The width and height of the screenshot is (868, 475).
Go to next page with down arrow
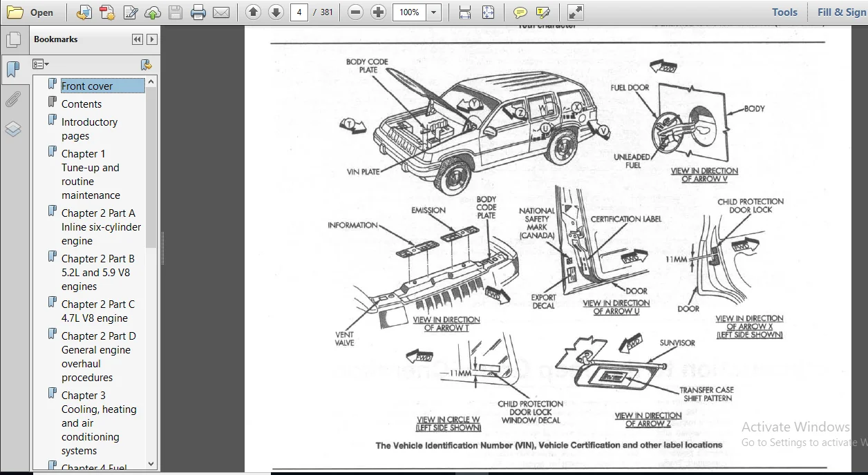pos(276,12)
